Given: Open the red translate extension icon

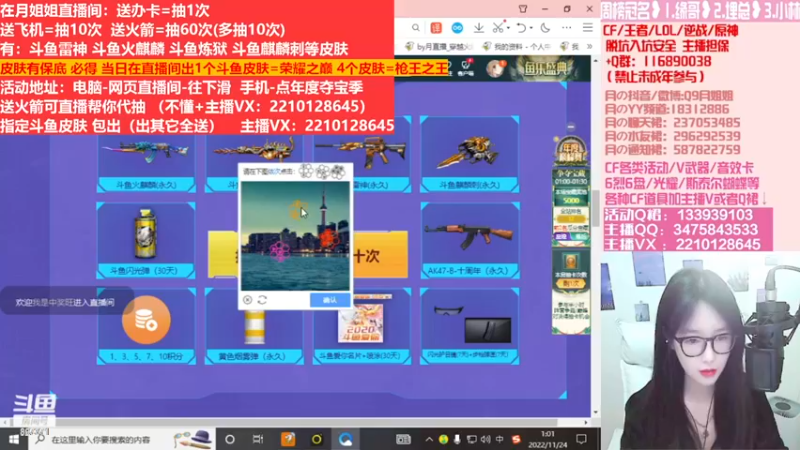Looking at the screenshot, I should pyautogui.click(x=436, y=28).
